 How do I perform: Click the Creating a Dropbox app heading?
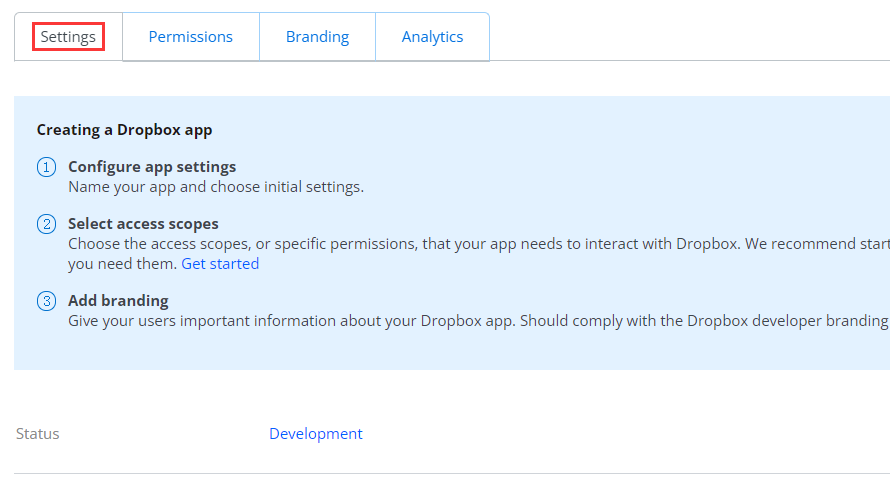click(124, 130)
